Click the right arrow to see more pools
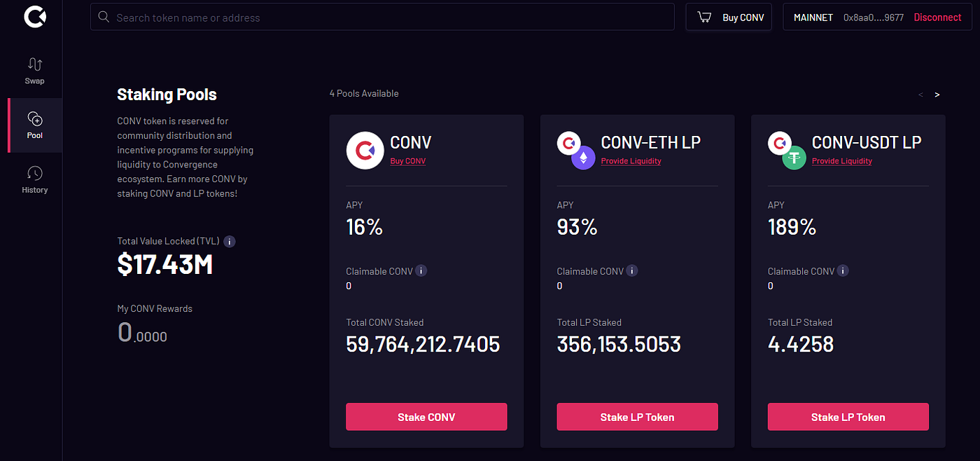980x461 pixels. pos(937,94)
